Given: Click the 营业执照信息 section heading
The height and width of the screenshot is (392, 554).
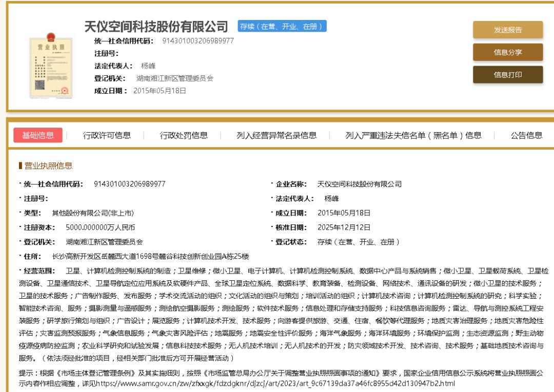Looking at the screenshot, I should (x=48, y=166).
